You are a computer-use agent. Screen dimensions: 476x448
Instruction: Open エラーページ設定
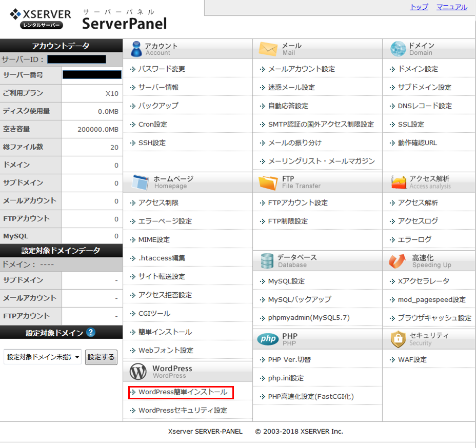tap(165, 221)
